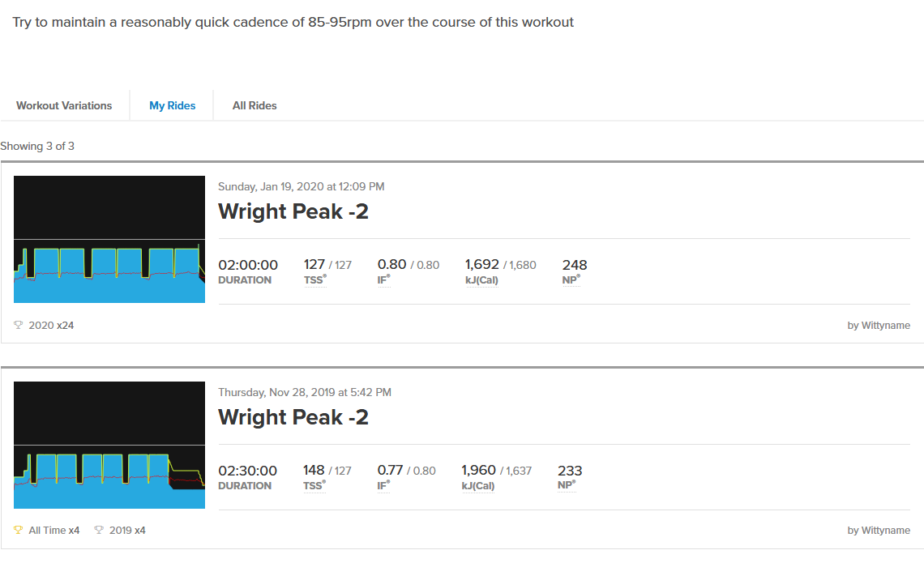Click trophy icon beside 2020 x24
Screen dimensions: 924x563
(19, 325)
